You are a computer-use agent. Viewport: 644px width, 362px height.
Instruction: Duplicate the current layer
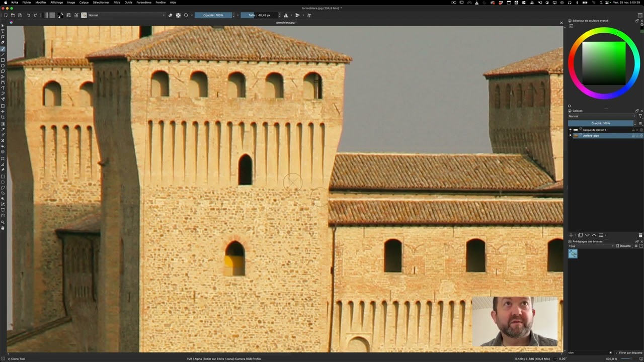point(580,235)
